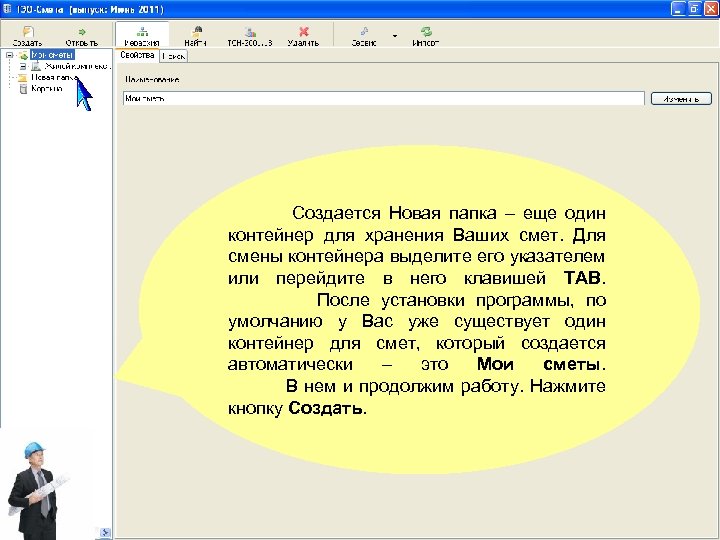Image resolution: width=720 pixels, height=540 pixels.
Task: Select the Новая папка folder in tree
Action: click(x=52, y=77)
